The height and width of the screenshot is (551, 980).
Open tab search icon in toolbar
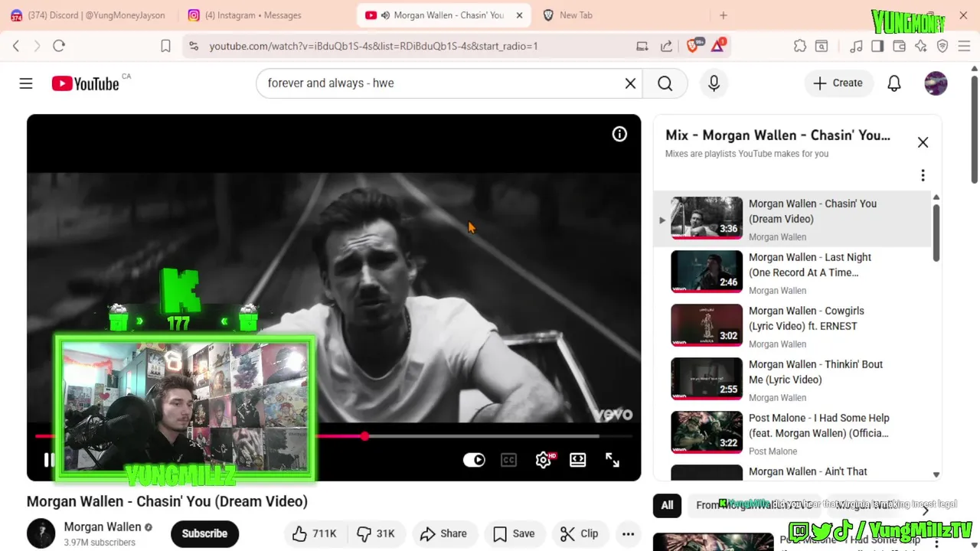pos(822,46)
